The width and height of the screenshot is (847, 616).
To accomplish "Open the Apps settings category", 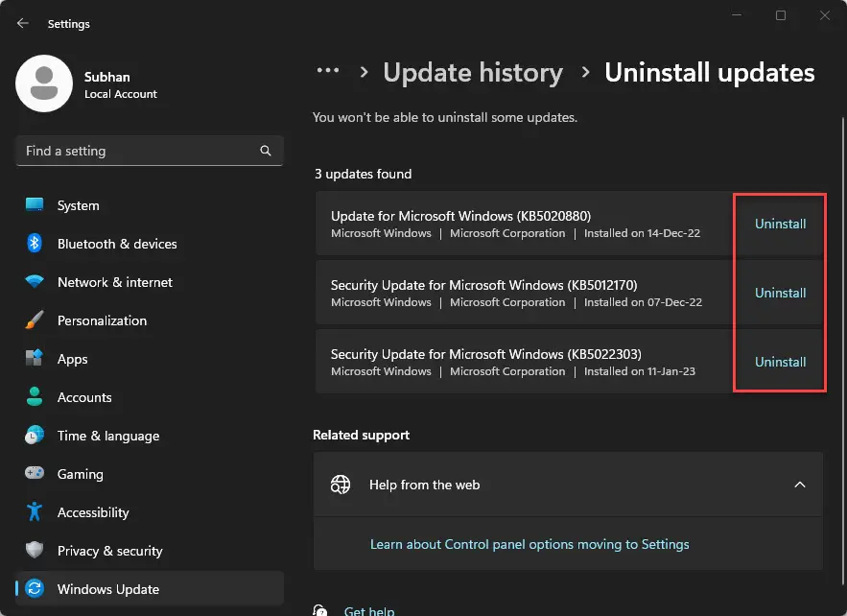I will tap(150, 359).
